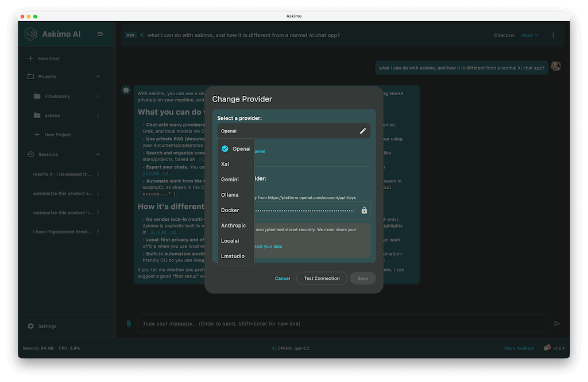The height and width of the screenshot is (382, 588).
Task: Attach a file with the paperclip icon
Action: click(127, 323)
